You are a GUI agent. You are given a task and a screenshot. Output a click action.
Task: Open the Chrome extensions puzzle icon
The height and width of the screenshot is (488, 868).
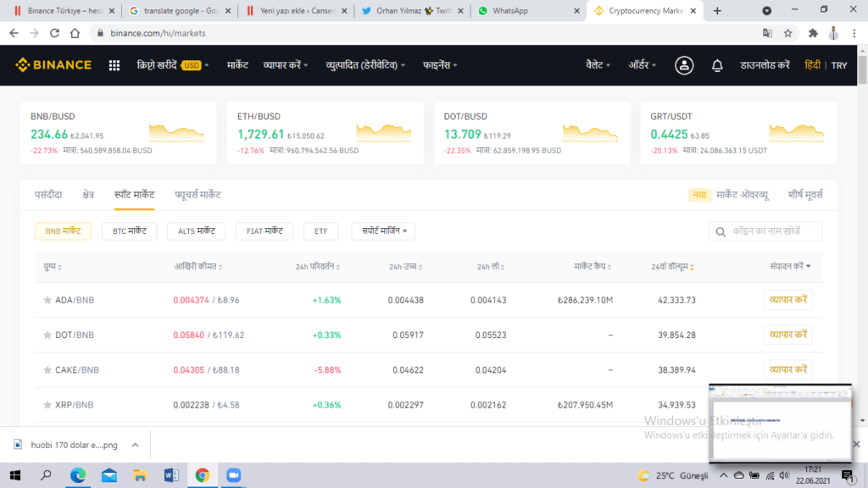[x=813, y=33]
